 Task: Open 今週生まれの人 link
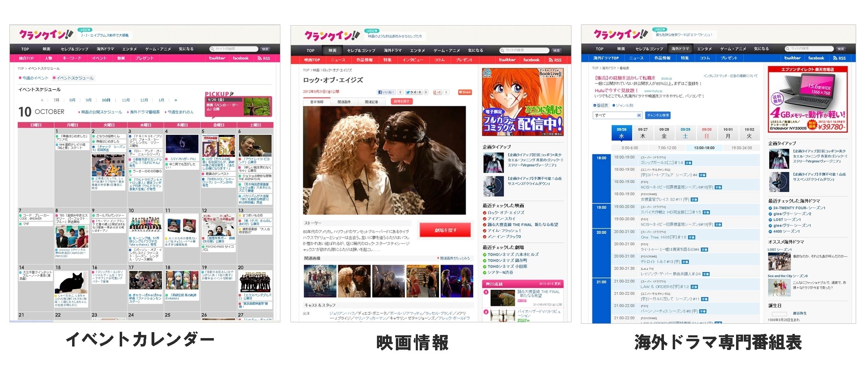(x=179, y=112)
